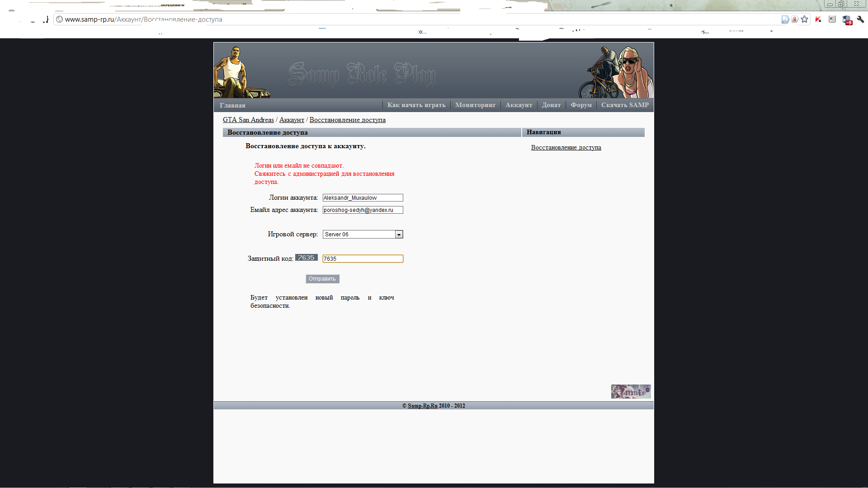Click the account login input field
Screen dimensions: 868x488
(363, 198)
